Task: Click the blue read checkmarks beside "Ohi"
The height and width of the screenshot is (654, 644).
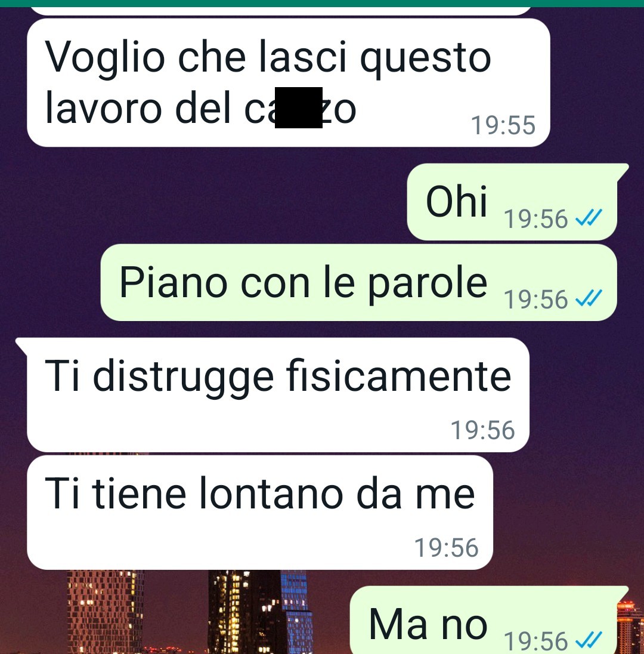Action: tap(589, 217)
